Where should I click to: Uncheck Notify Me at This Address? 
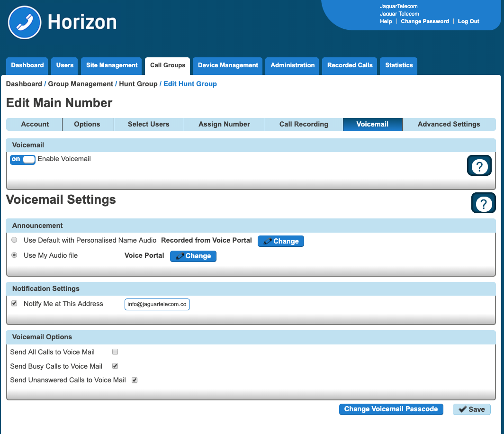click(x=14, y=304)
